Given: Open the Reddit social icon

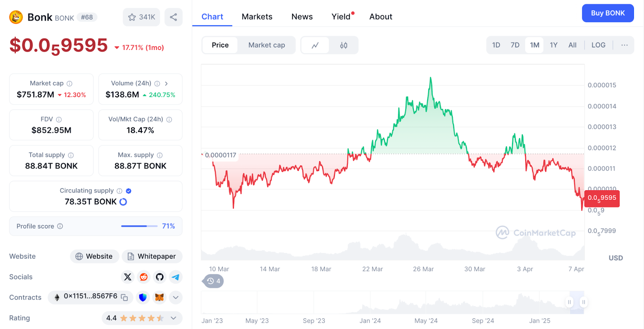Looking at the screenshot, I should [144, 277].
